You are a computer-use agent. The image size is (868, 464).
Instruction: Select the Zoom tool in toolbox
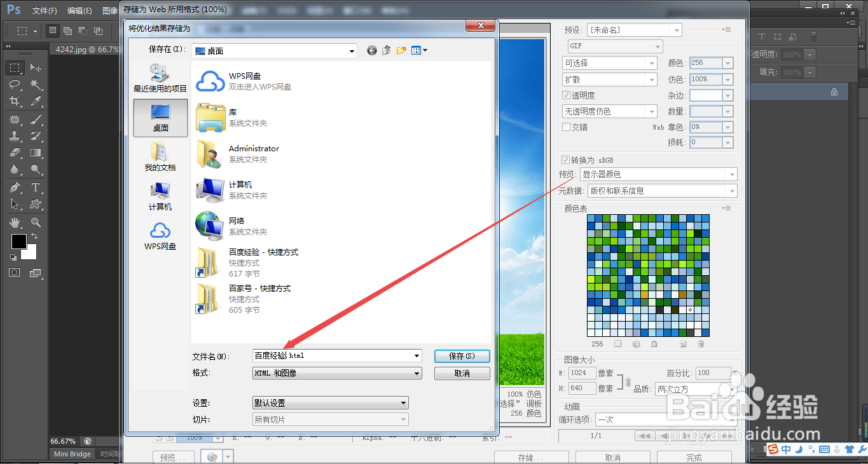[x=36, y=222]
